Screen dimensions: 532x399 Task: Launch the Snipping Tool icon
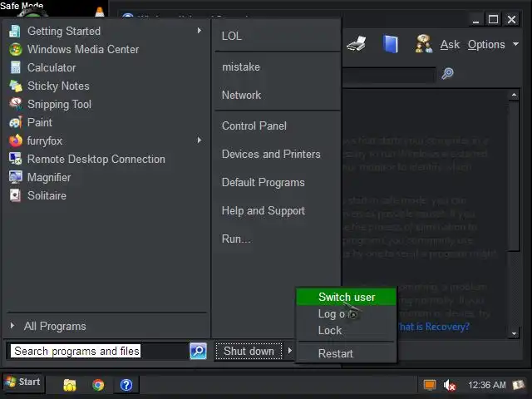15,104
